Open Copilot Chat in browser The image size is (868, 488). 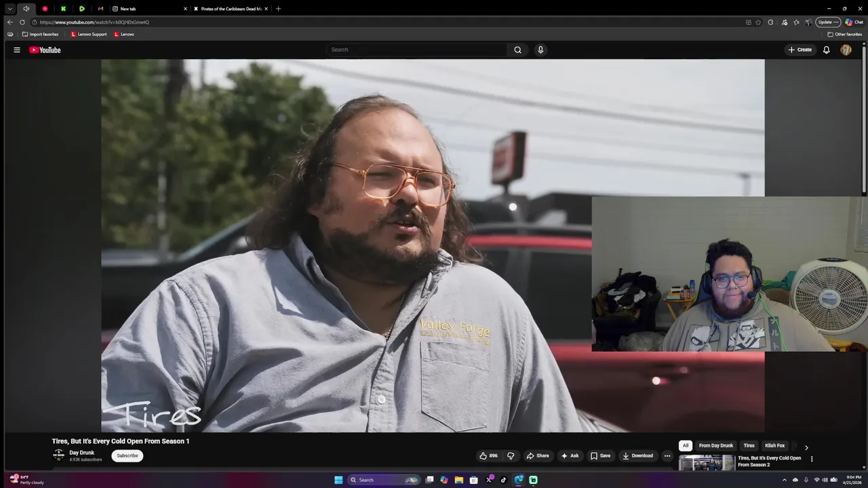point(854,22)
